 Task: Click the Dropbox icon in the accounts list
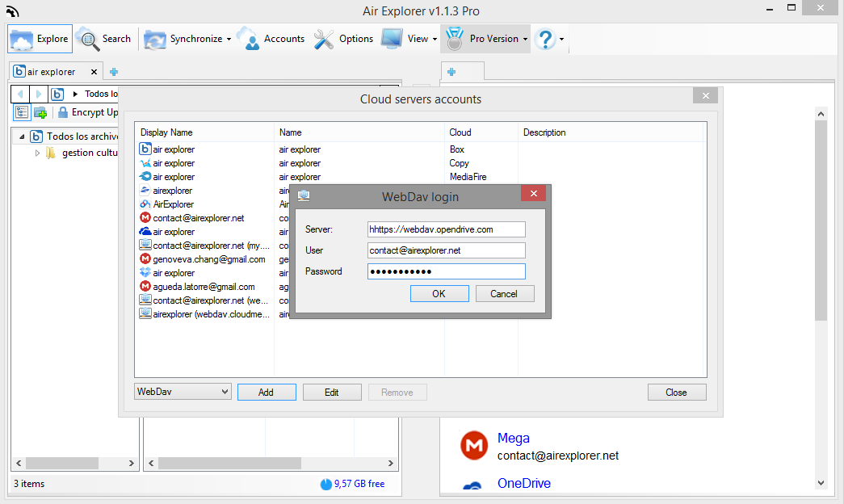(145, 272)
